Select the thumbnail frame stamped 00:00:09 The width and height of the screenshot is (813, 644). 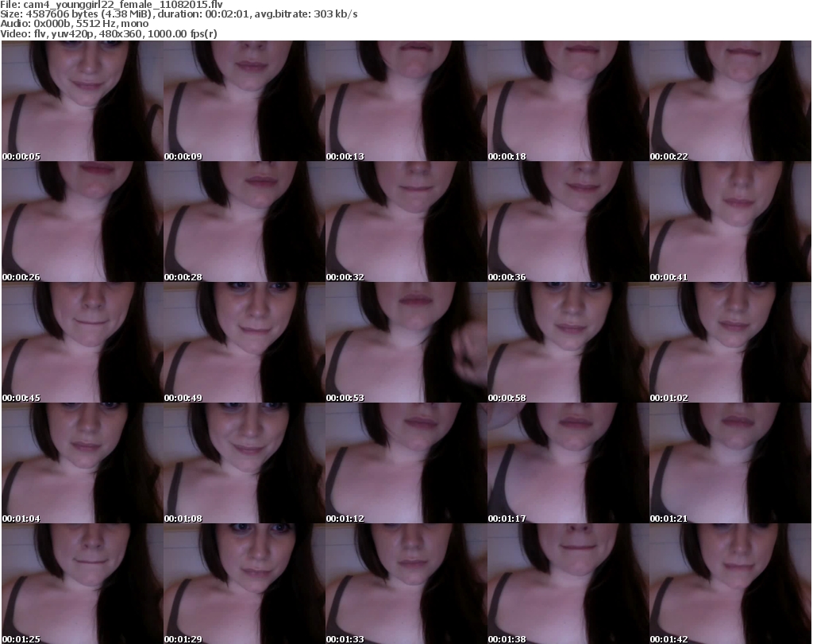[245, 101]
